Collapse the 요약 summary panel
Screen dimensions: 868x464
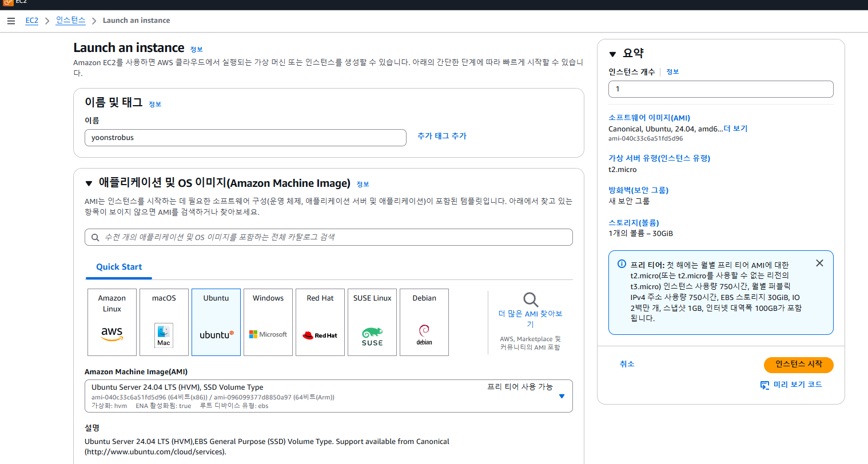pyautogui.click(x=612, y=54)
